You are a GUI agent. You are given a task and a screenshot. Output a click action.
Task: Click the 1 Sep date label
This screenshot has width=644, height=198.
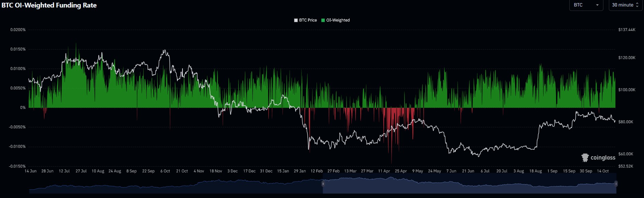coord(552,171)
